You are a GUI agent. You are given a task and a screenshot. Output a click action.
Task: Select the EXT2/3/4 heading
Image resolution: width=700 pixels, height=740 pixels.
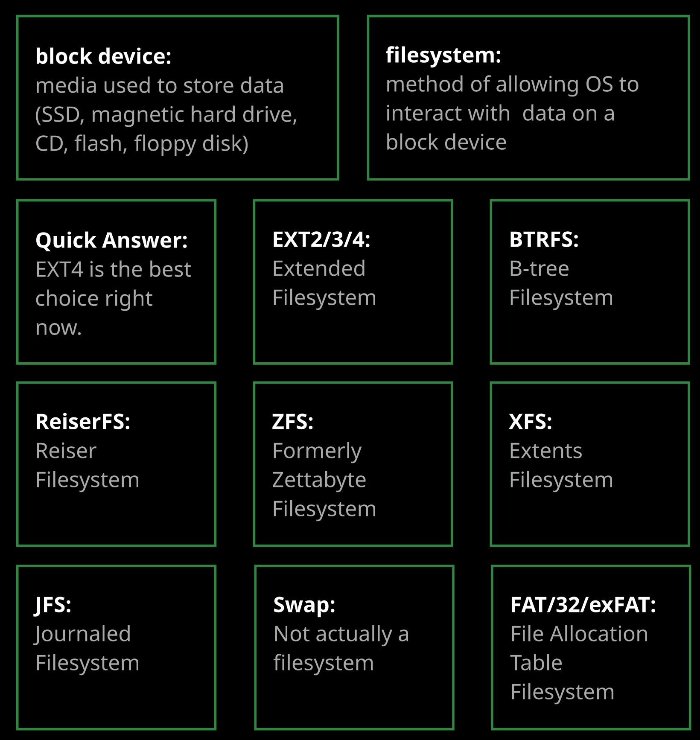pyautogui.click(x=321, y=239)
